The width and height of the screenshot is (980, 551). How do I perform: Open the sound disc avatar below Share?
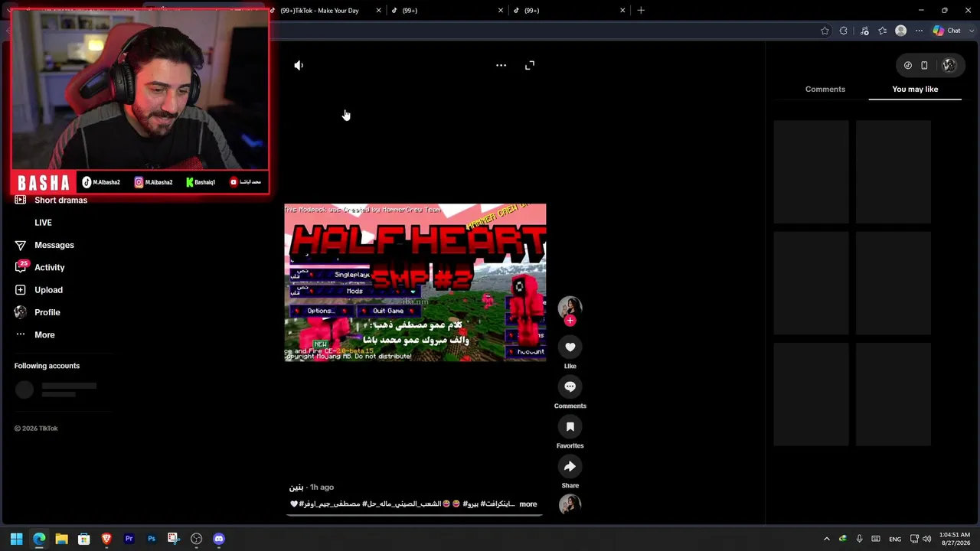(x=570, y=504)
